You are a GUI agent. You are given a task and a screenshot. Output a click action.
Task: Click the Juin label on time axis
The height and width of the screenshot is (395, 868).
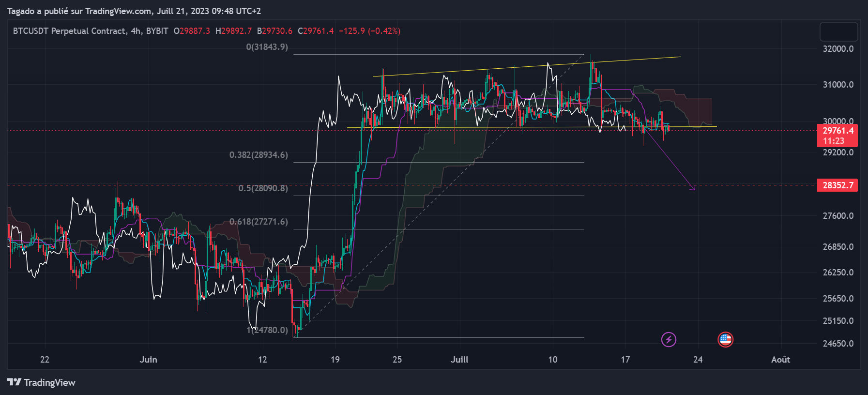(148, 360)
